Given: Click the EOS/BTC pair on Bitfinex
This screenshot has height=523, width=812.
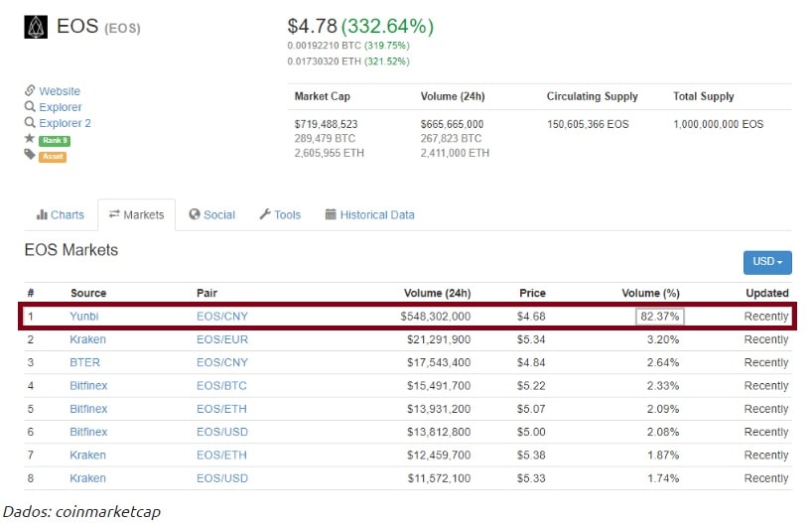Looking at the screenshot, I should [222, 386].
